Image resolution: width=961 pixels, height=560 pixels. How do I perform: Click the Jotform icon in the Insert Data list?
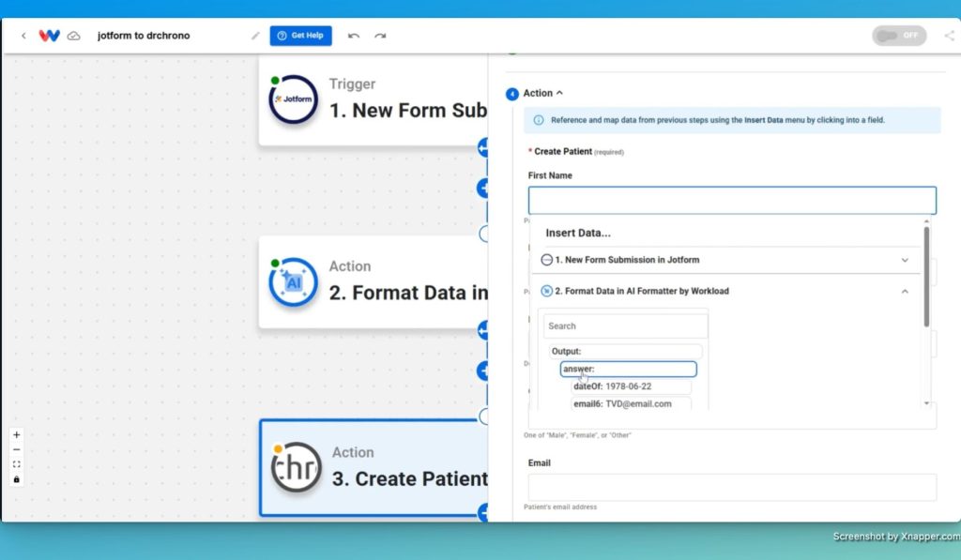[547, 260]
